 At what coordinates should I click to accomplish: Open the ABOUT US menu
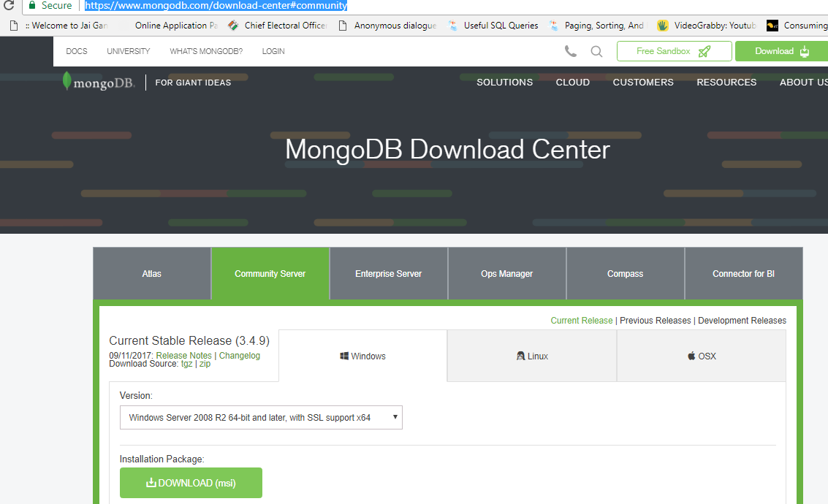[803, 83]
